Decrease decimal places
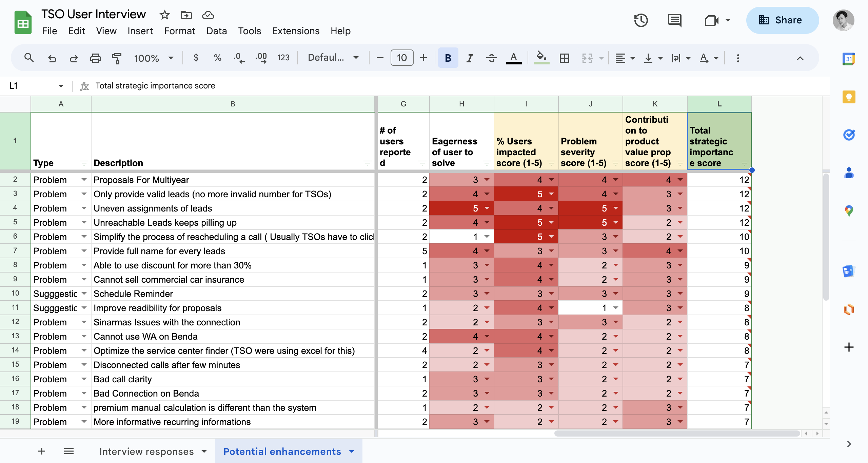 (239, 58)
